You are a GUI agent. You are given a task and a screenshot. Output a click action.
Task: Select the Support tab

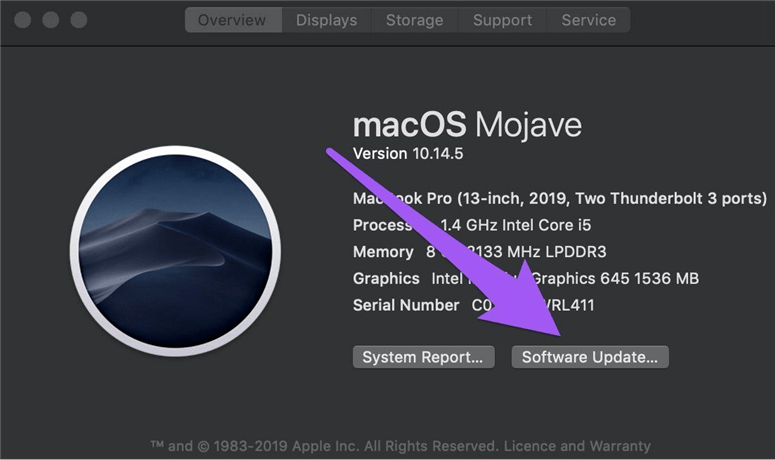[502, 20]
